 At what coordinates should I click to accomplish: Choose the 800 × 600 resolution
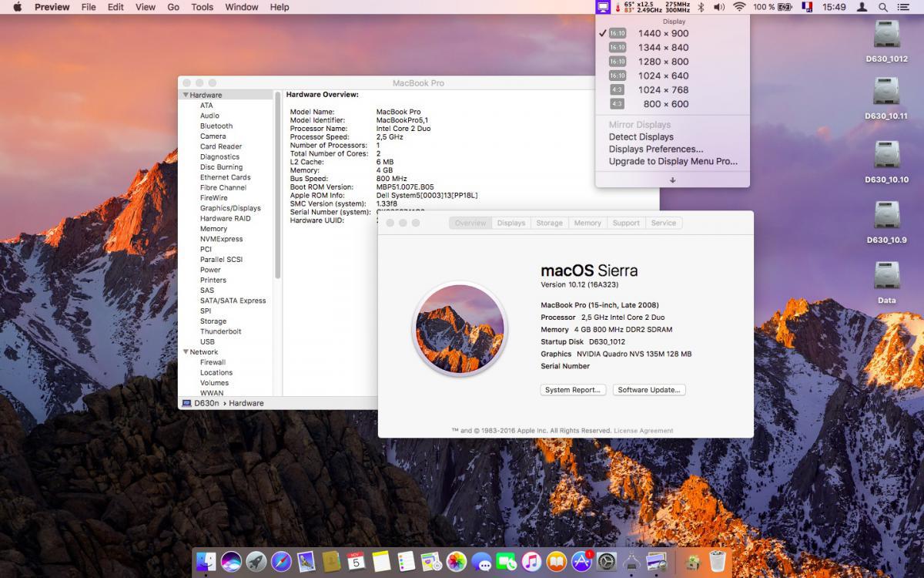tap(666, 104)
